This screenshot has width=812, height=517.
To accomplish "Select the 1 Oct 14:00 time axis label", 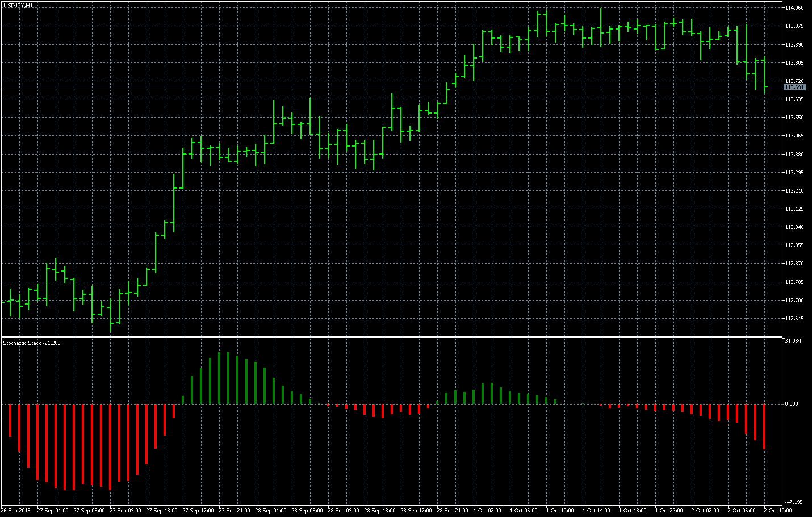I will 596,511.
